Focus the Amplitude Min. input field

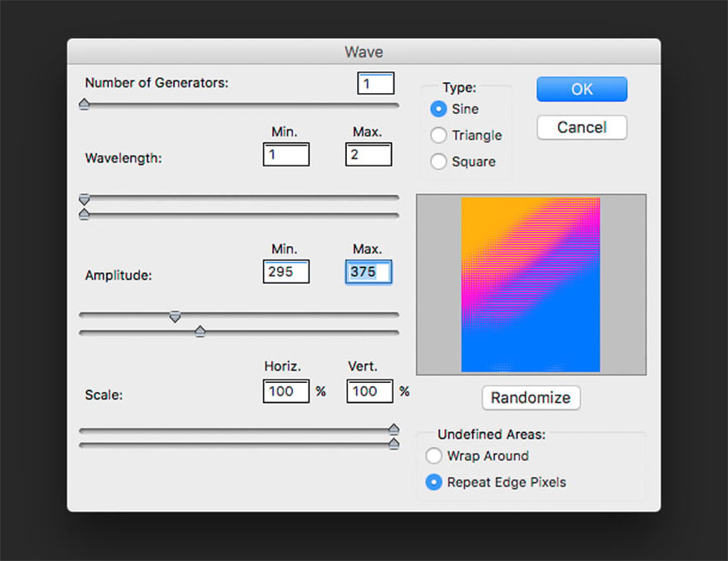(285, 271)
